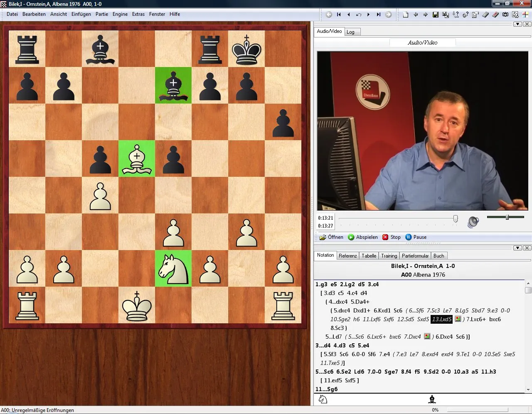Image resolution: width=532 pixels, height=414 pixels.
Task: Open the Datei menu
Action: tap(12, 14)
